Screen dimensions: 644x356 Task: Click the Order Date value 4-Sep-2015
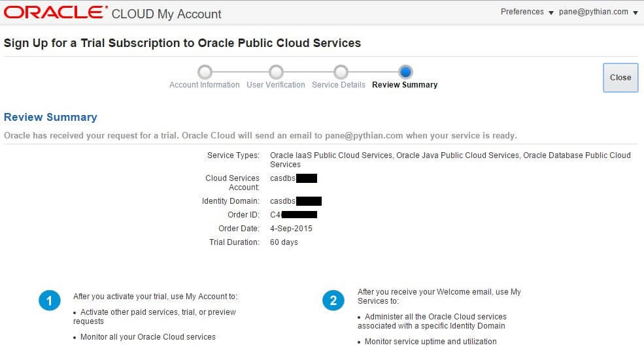coord(291,229)
